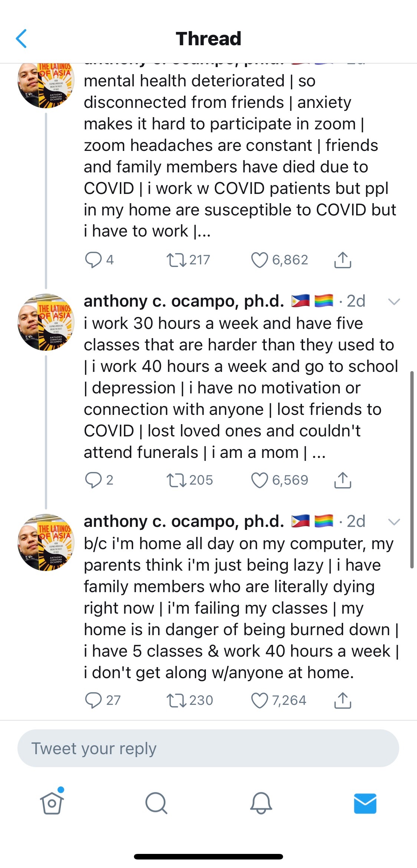Go back using the back arrow
The width and height of the screenshot is (417, 868).
pos(22,39)
